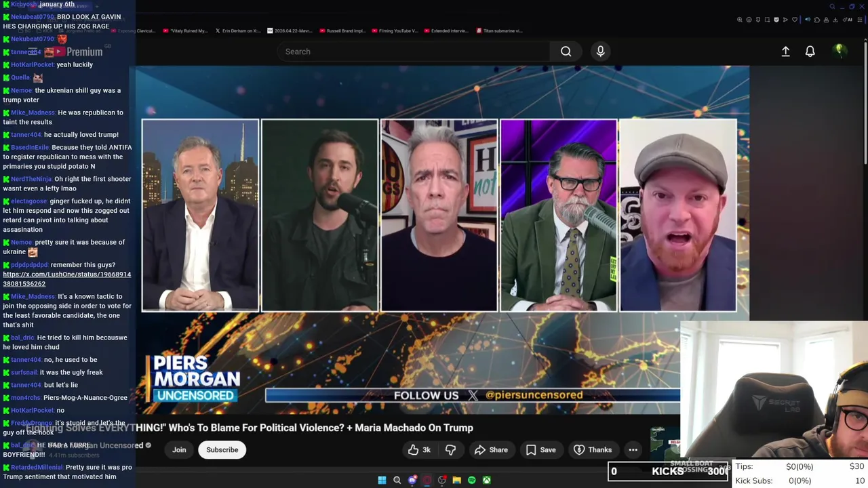Screen dimensions: 868x488
Task: Open the YouTube upload/create icon
Action: coord(785,52)
